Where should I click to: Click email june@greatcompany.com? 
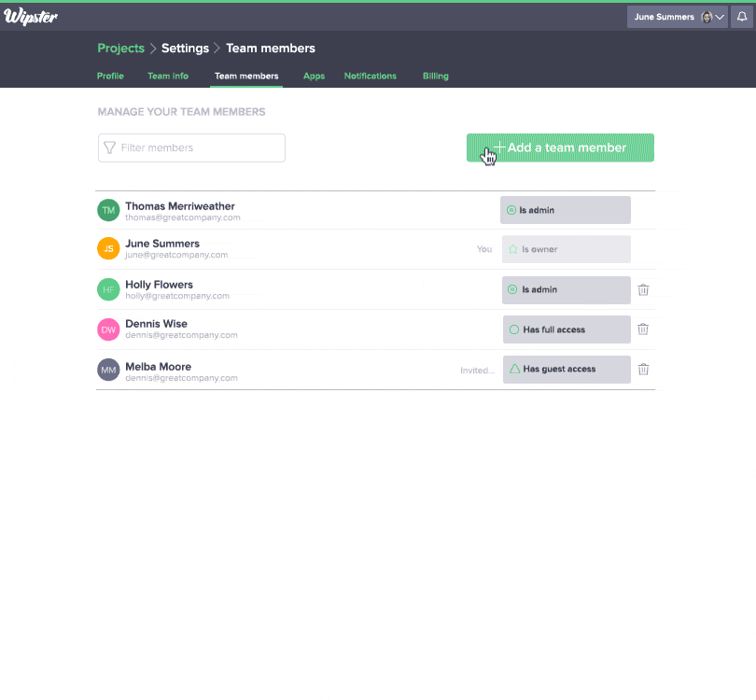pos(176,255)
